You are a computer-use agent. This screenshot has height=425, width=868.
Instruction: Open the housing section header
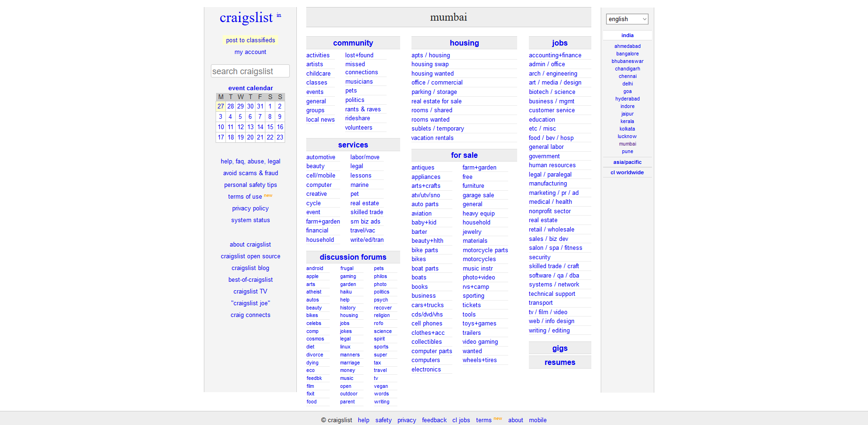click(x=464, y=43)
